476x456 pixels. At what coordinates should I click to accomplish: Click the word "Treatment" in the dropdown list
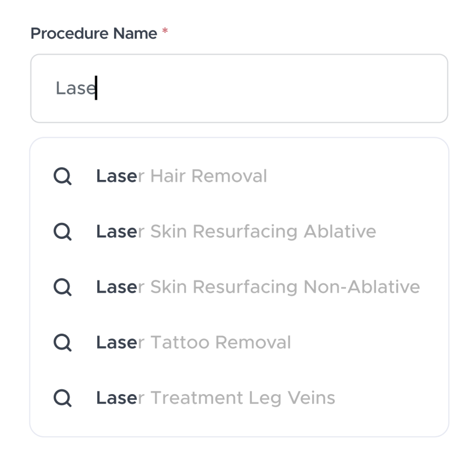[197, 398]
